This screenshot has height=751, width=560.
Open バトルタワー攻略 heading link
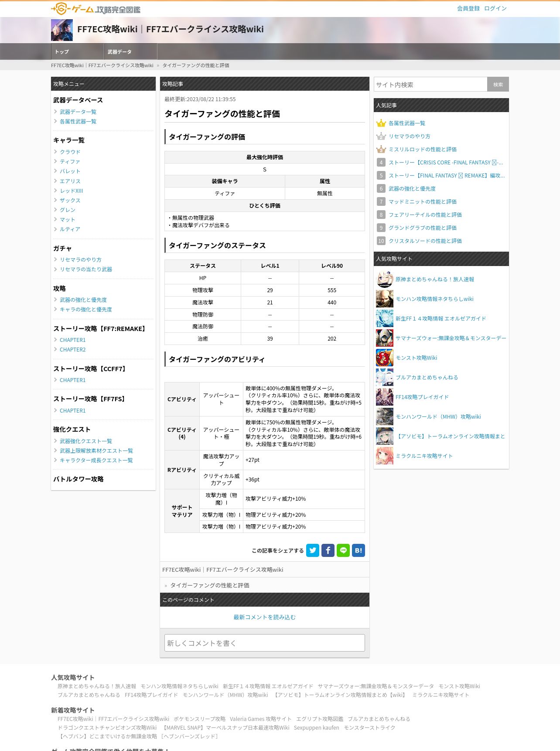click(x=79, y=479)
